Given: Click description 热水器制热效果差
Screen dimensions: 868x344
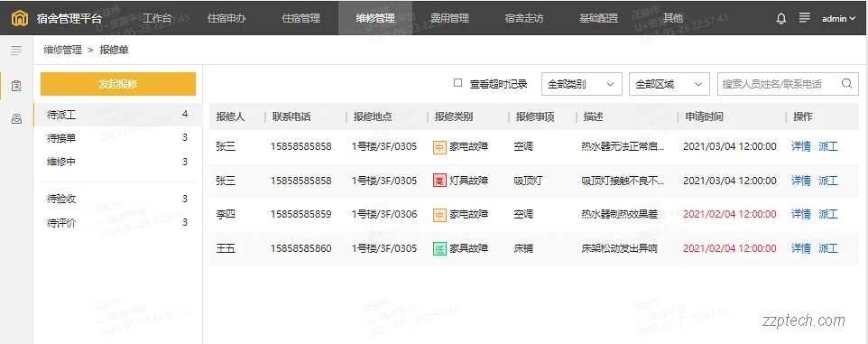Looking at the screenshot, I should (x=620, y=214).
